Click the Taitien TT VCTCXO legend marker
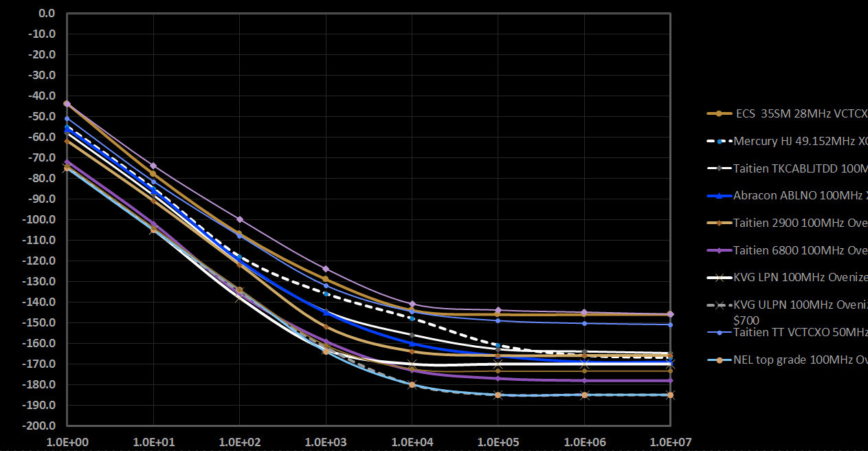 click(x=719, y=332)
